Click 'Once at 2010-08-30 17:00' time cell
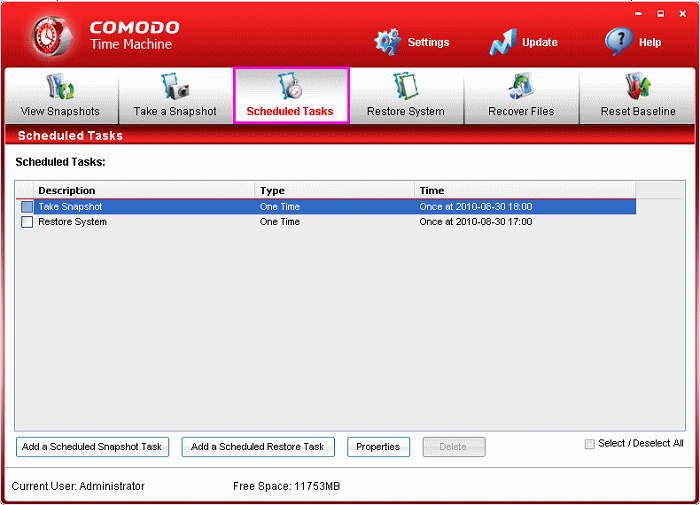700x505 pixels. point(475,222)
